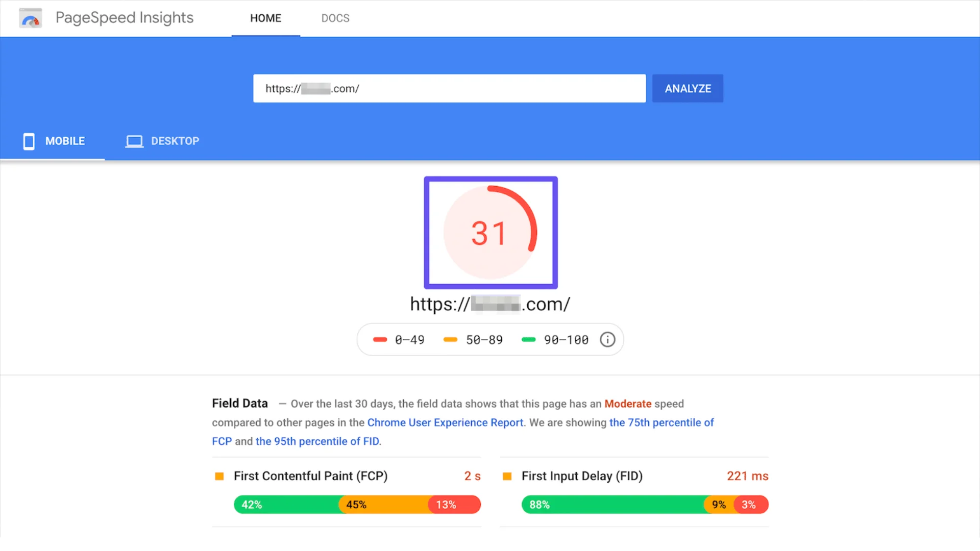Click the PageSpeed Insights gauge logo
Viewport: 980px width, 551px height.
(x=30, y=17)
